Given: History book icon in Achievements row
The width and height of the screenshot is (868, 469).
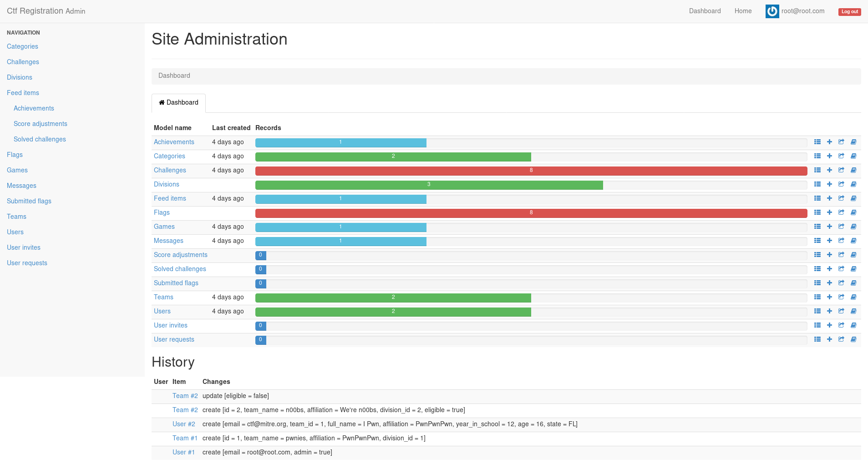Looking at the screenshot, I should tap(853, 142).
